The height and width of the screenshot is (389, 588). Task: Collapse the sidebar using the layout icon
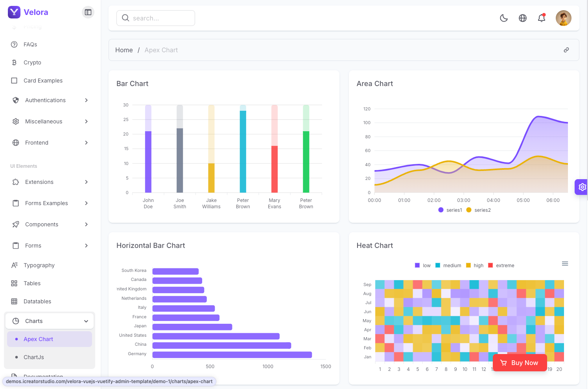(88, 12)
